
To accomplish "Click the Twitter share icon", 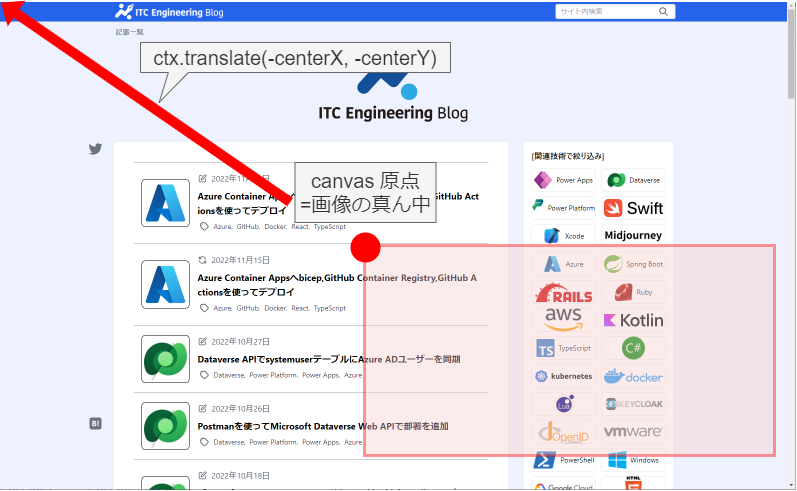I will pos(95,149).
